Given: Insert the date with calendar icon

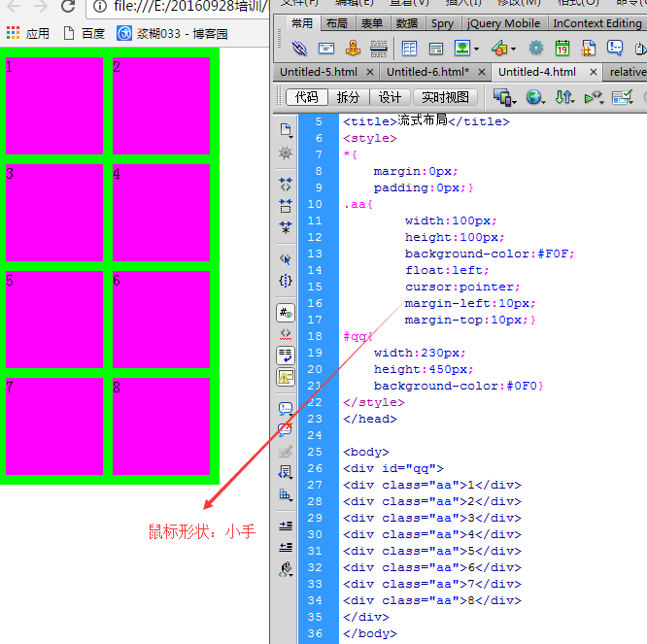Looking at the screenshot, I should (562, 49).
